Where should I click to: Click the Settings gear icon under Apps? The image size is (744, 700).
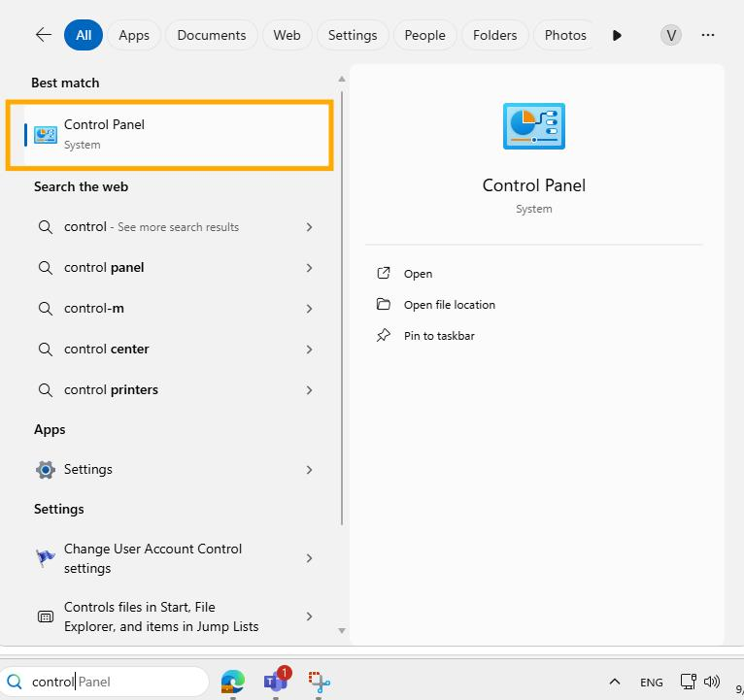pyautogui.click(x=46, y=470)
